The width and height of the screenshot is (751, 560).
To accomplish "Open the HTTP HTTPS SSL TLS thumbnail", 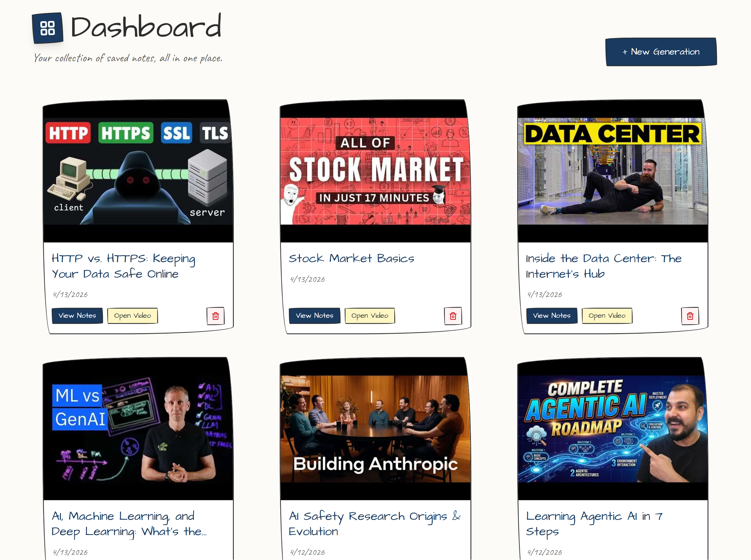I will [x=138, y=171].
